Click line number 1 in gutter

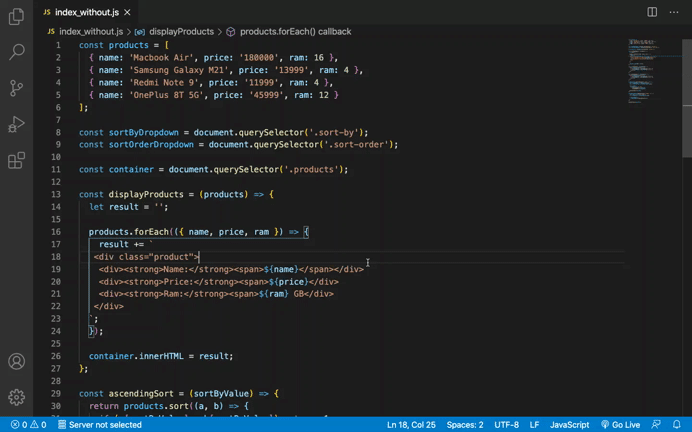(58, 45)
